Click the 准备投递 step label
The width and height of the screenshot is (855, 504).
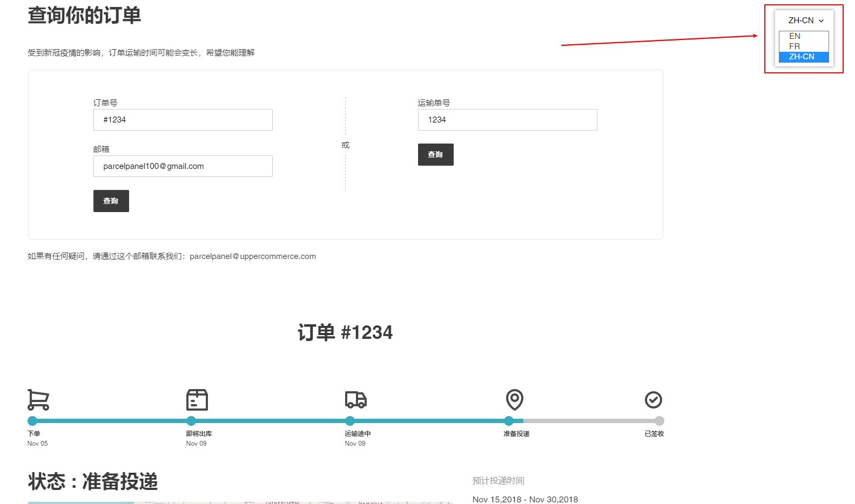click(x=517, y=434)
